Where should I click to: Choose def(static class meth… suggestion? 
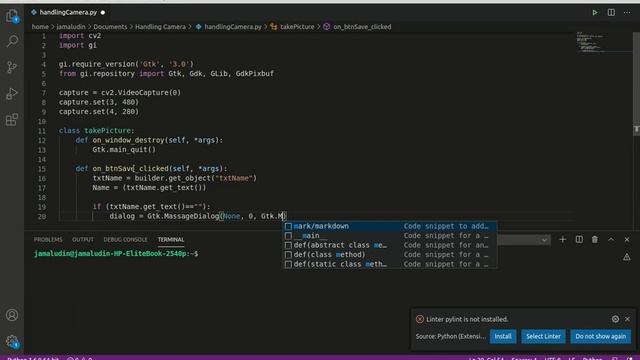click(390, 264)
